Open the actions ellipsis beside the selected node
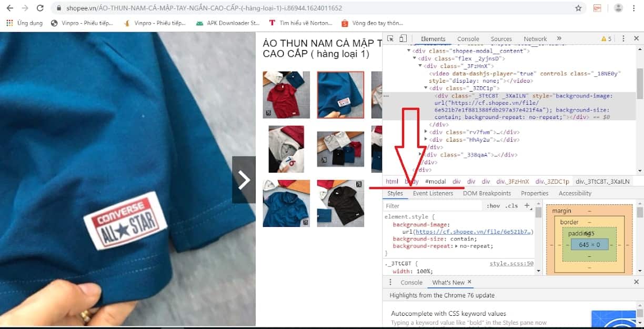644x329 pixels. click(386, 96)
